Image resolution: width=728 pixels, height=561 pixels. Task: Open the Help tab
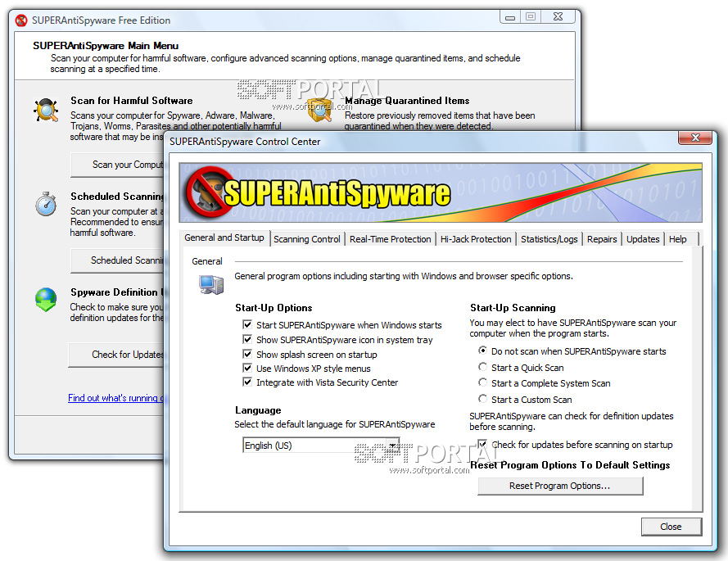(x=678, y=239)
